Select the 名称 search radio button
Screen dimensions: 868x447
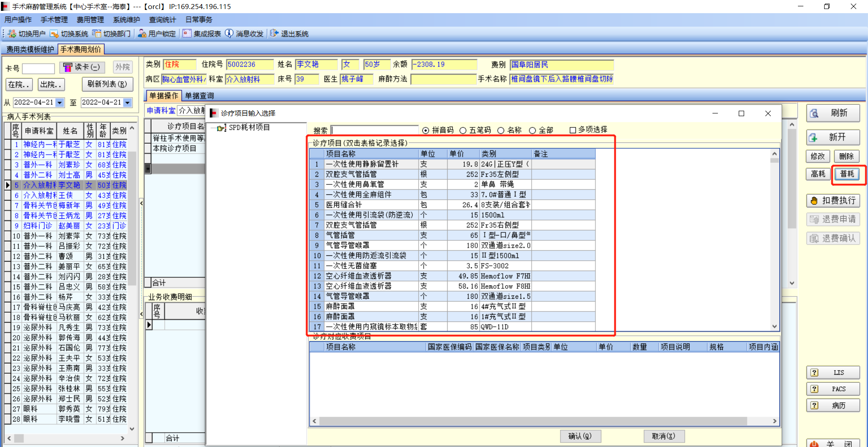501,131
